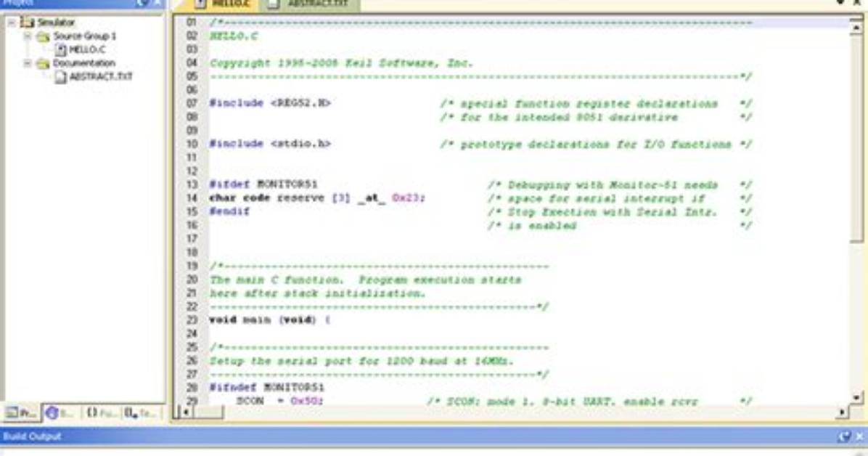
Task: Open ABSTRACT.TXT in the project tree
Action: [101, 76]
